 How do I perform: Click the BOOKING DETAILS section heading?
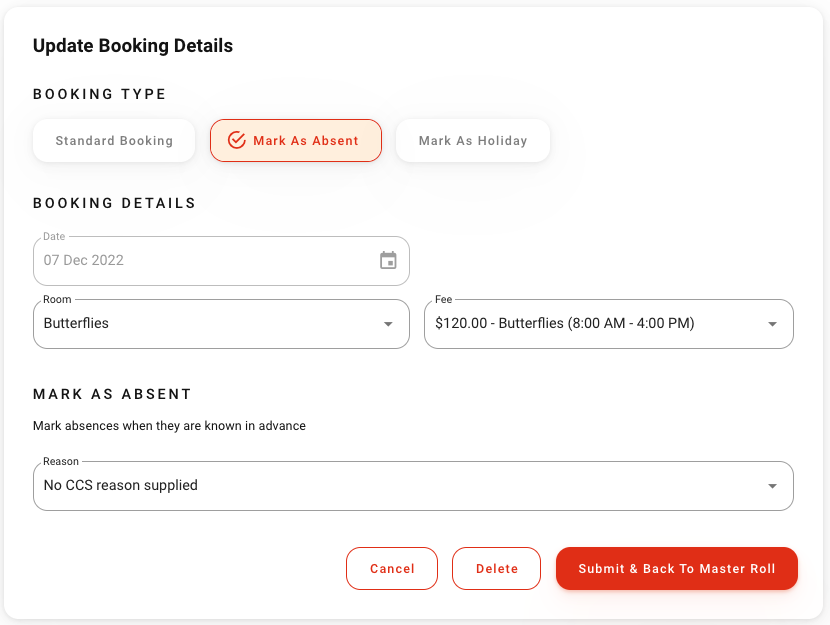115,203
